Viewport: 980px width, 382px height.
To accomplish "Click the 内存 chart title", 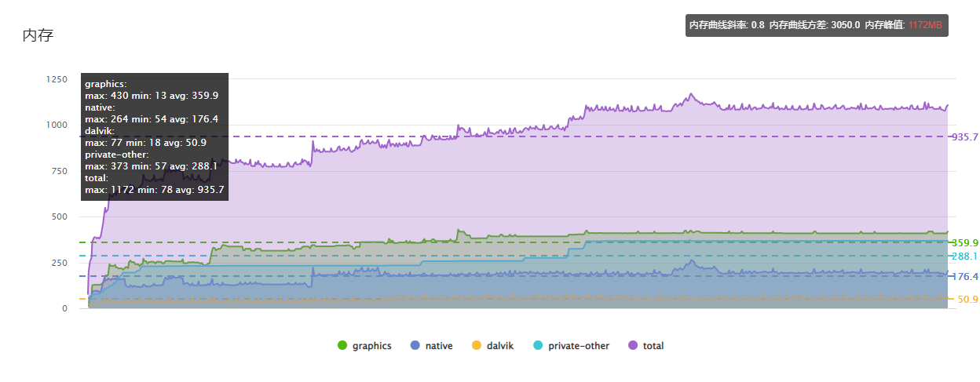I will tap(38, 35).
